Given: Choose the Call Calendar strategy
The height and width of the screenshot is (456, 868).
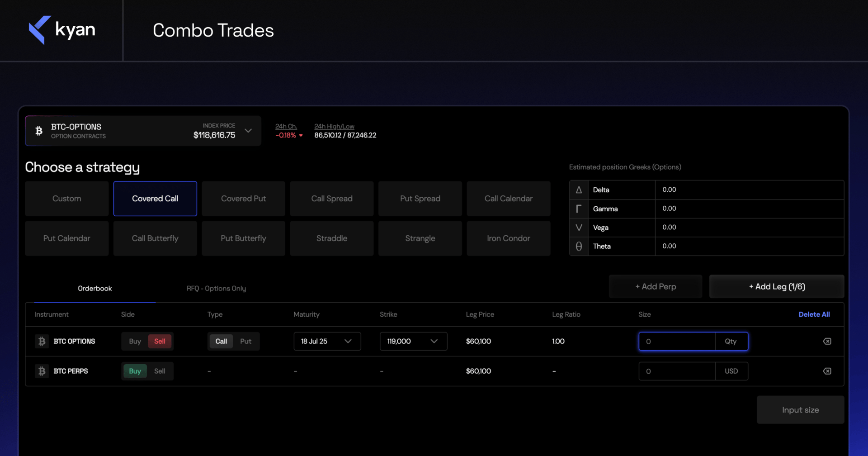Looking at the screenshot, I should [x=509, y=199].
